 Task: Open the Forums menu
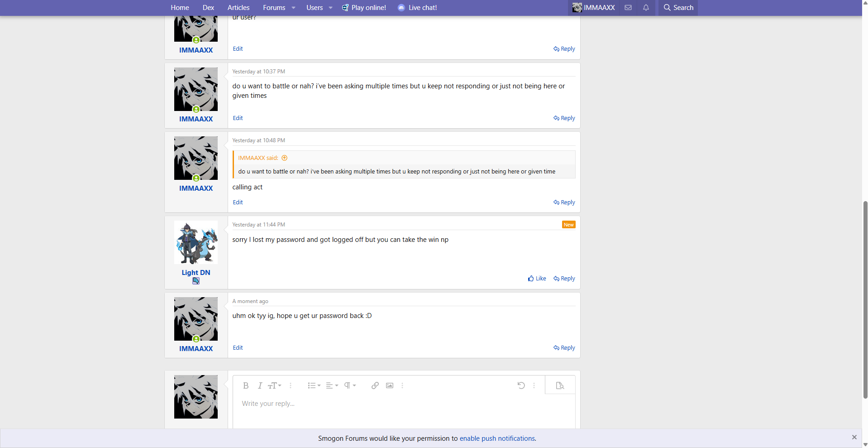tap(274, 8)
